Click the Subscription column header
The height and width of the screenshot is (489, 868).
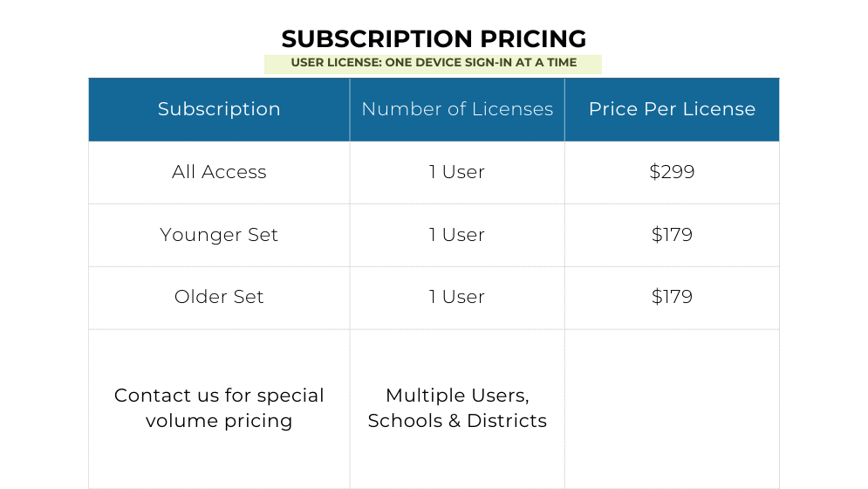point(219,109)
